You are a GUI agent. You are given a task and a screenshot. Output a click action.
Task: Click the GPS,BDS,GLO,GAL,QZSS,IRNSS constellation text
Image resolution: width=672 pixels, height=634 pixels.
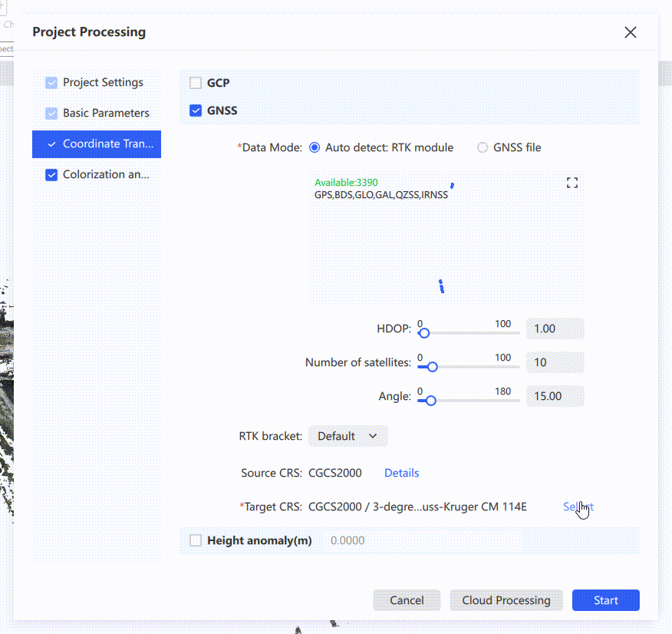click(381, 195)
